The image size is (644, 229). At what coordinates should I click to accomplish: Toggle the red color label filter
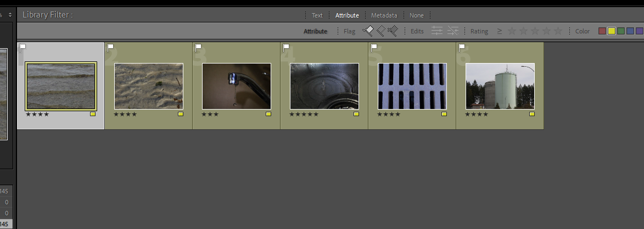602,31
